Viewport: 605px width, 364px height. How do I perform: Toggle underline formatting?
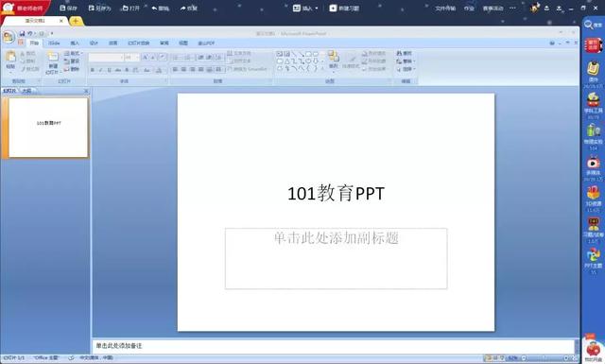110,70
